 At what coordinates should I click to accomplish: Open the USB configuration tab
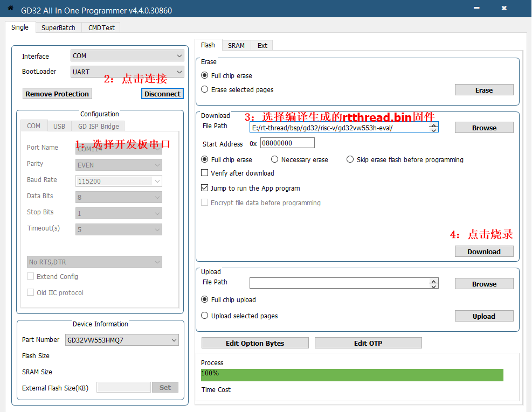(x=59, y=126)
